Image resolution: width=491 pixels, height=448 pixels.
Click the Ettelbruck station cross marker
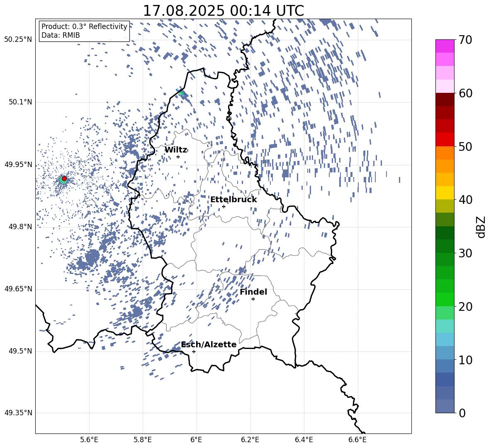(x=224, y=206)
